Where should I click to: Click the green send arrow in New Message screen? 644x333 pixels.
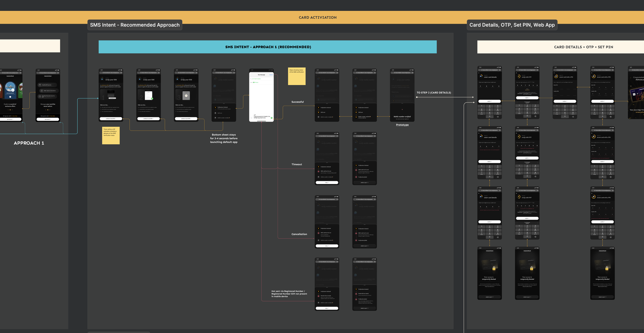tap(271, 118)
